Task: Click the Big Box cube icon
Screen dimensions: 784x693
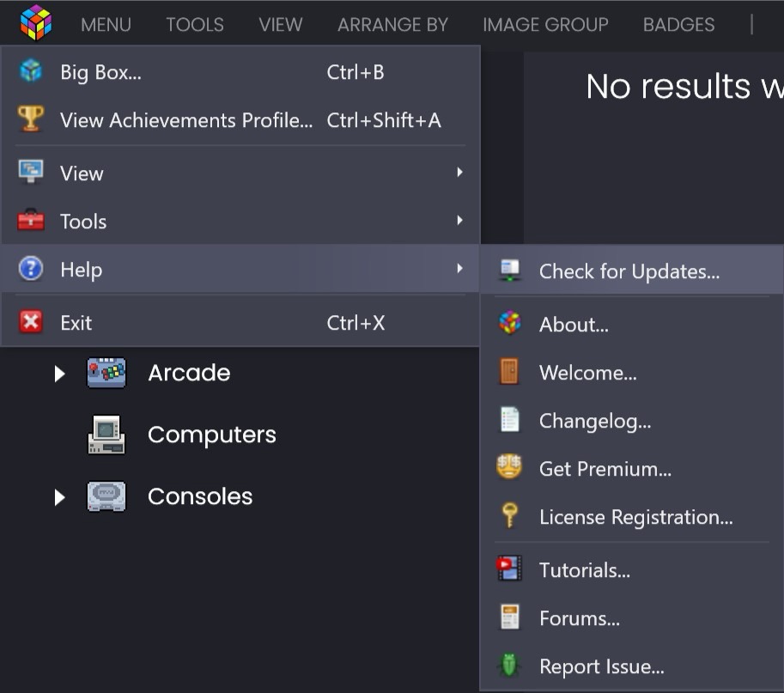Action: 30,72
